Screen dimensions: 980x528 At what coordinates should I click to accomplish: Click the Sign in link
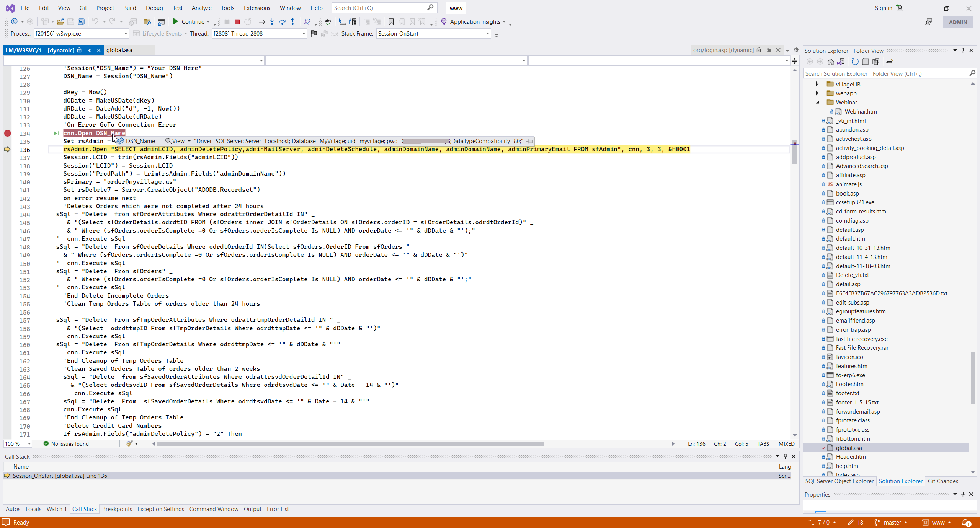883,8
